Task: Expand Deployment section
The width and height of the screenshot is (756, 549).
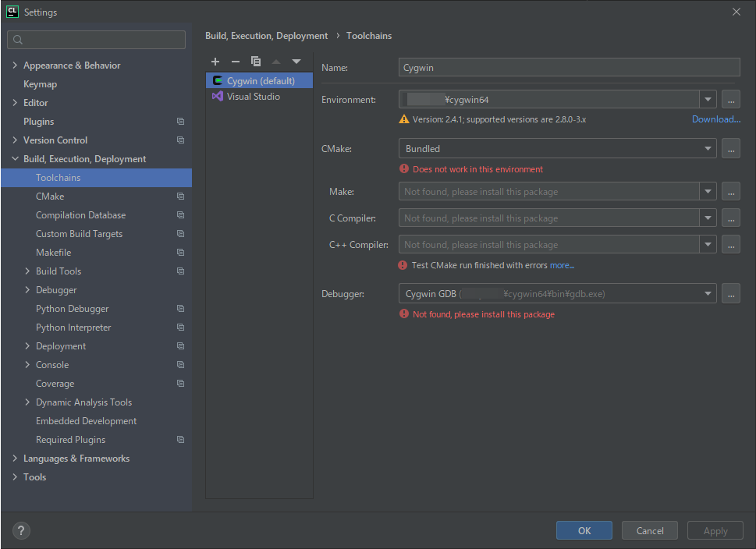Action: [x=27, y=346]
